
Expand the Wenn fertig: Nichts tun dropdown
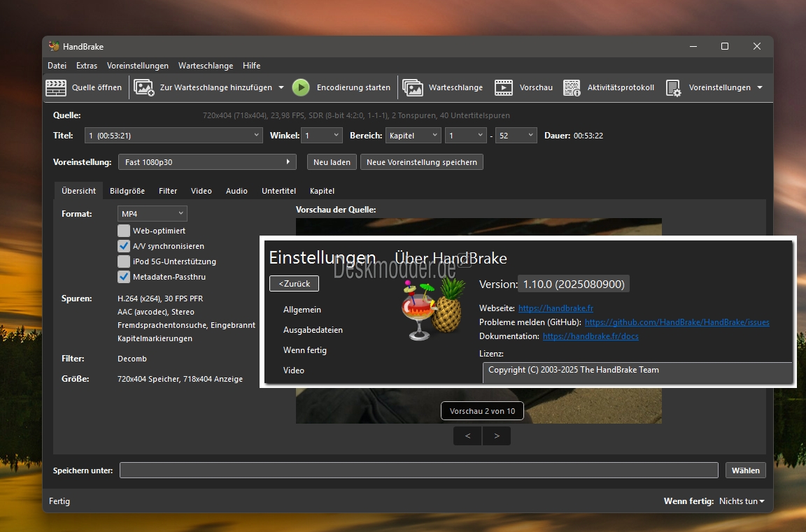coord(742,501)
